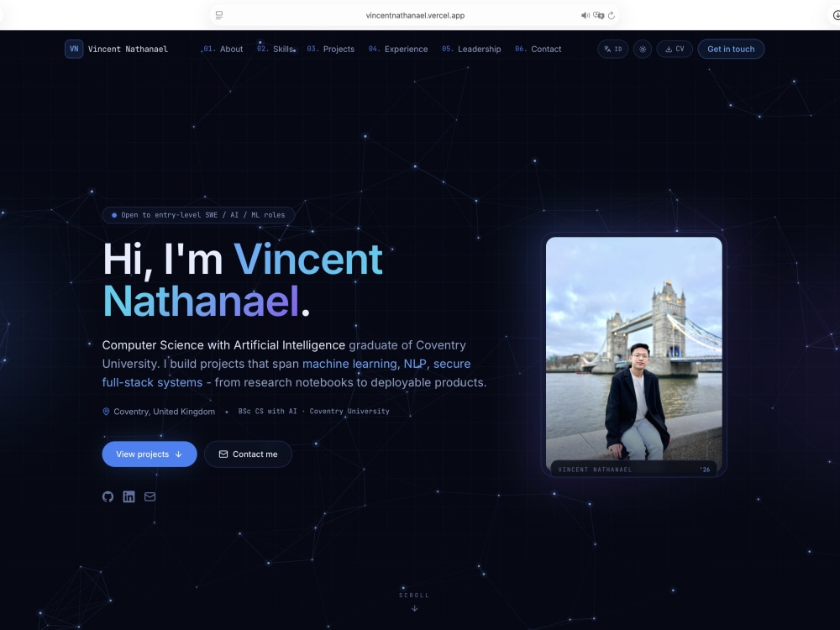Click the highlighted machine learning, NLP text
Viewport: 840px width, 630px height.
365,364
